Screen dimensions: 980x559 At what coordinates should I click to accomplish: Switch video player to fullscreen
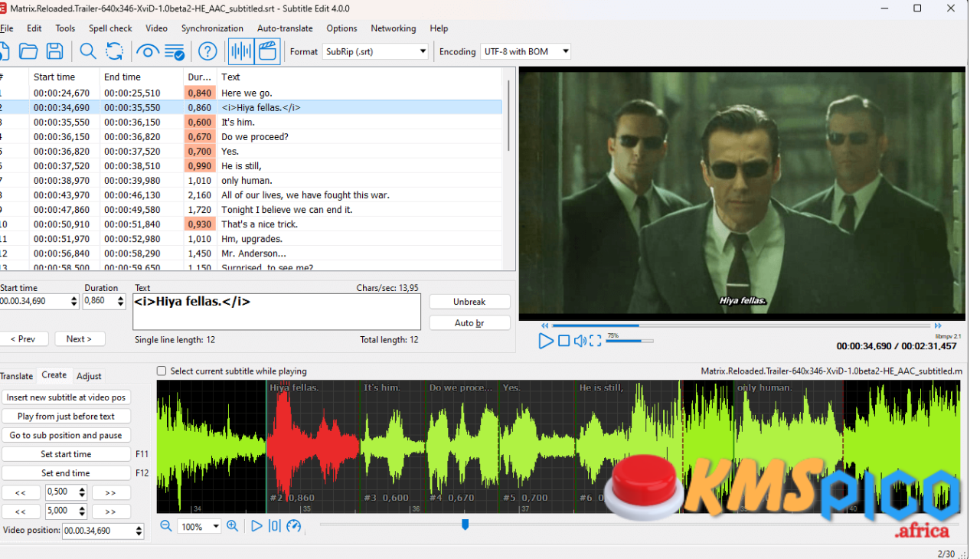[x=596, y=341]
